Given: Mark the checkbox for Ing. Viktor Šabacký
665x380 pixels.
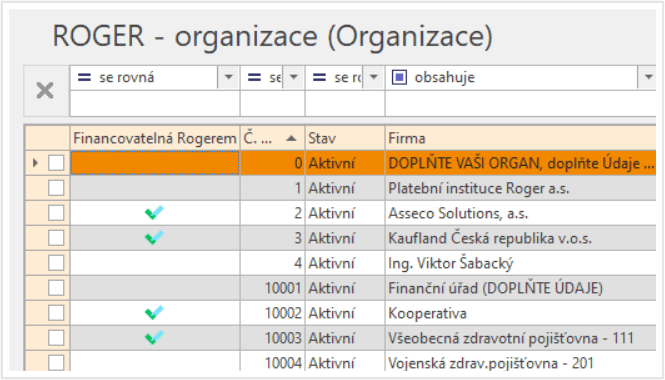Looking at the screenshot, I should (56, 263).
